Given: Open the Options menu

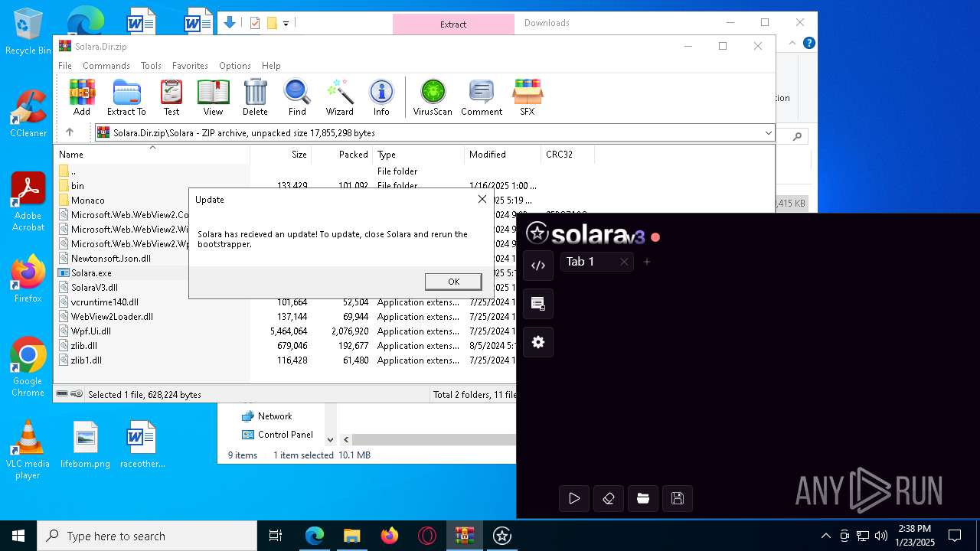Looking at the screenshot, I should click(235, 66).
